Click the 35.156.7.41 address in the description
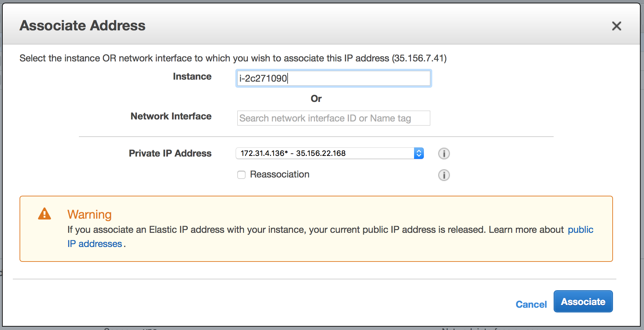644x330 pixels. click(419, 58)
